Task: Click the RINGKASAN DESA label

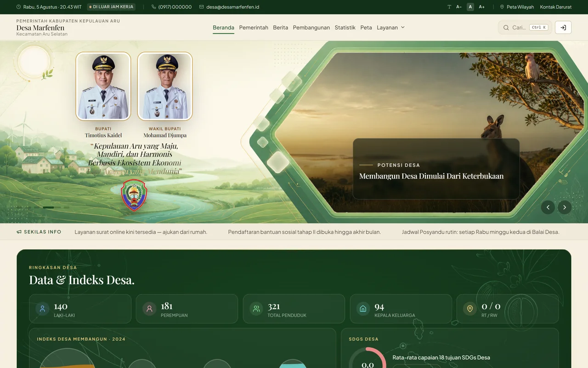Action: (53, 267)
